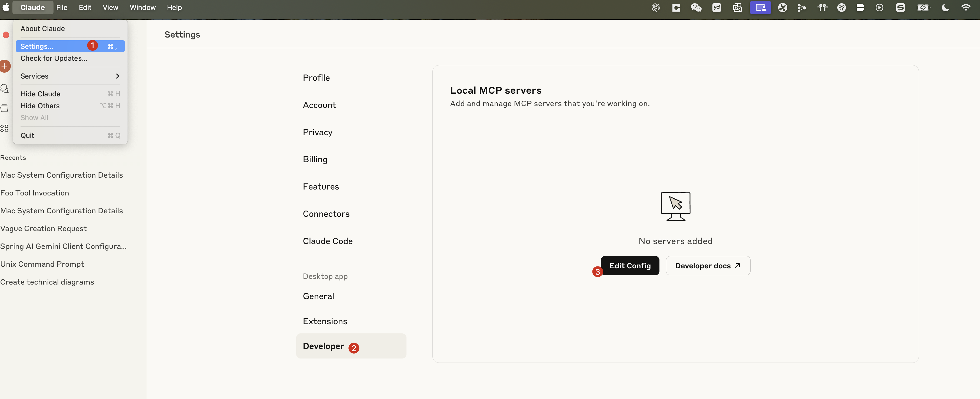
Task: Close the window with the red button
Action: pyautogui.click(x=6, y=35)
